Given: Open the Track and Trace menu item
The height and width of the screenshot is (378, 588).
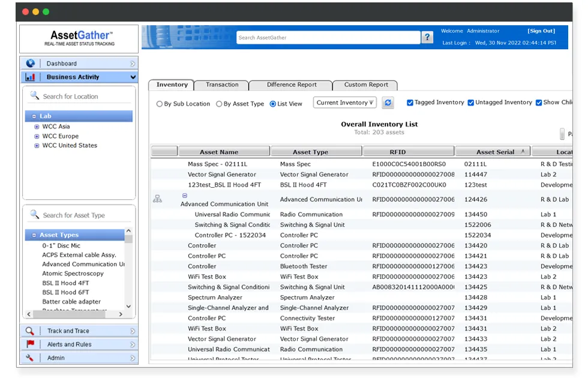Looking at the screenshot, I should point(79,331).
